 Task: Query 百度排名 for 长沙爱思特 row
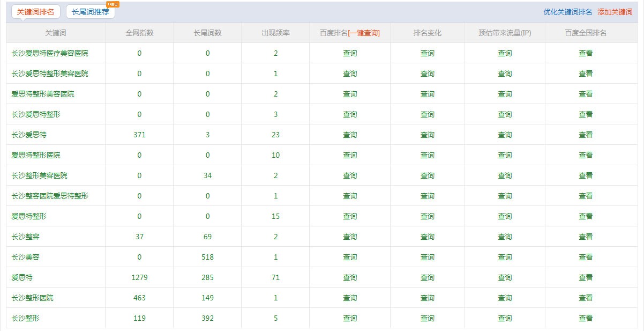coord(350,135)
